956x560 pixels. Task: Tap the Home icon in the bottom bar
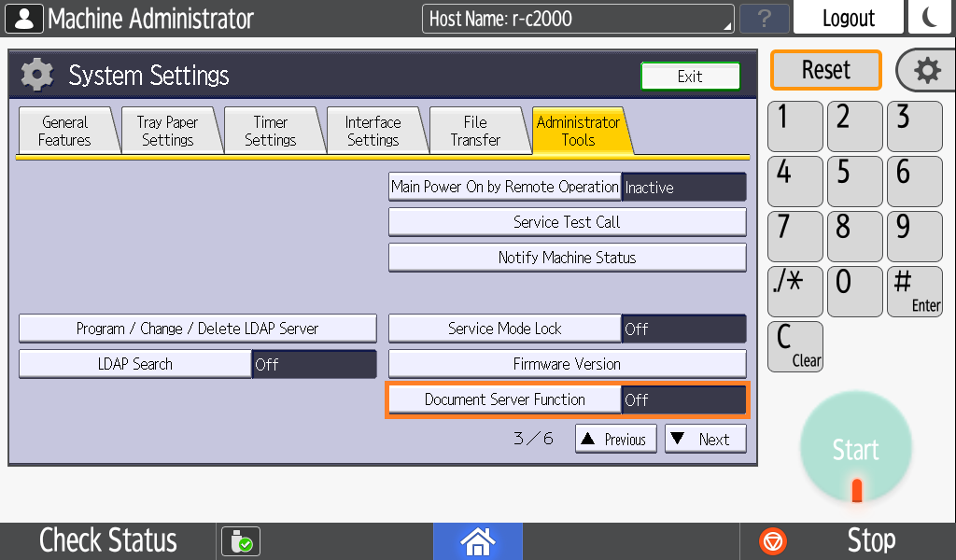(477, 541)
